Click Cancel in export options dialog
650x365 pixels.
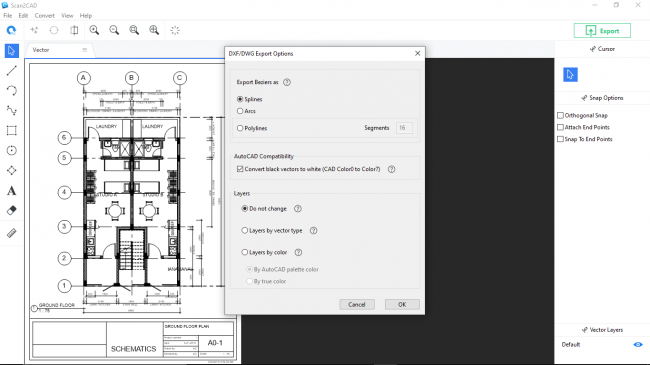357,304
